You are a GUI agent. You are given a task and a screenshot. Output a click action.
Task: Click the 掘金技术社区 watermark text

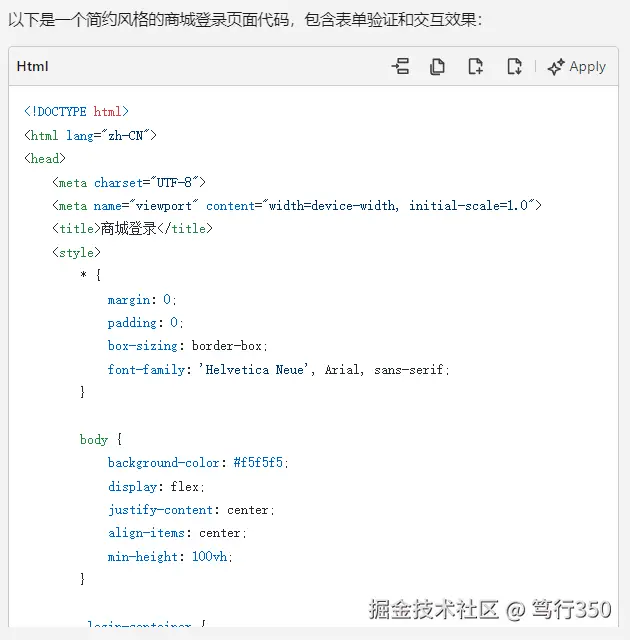434,609
